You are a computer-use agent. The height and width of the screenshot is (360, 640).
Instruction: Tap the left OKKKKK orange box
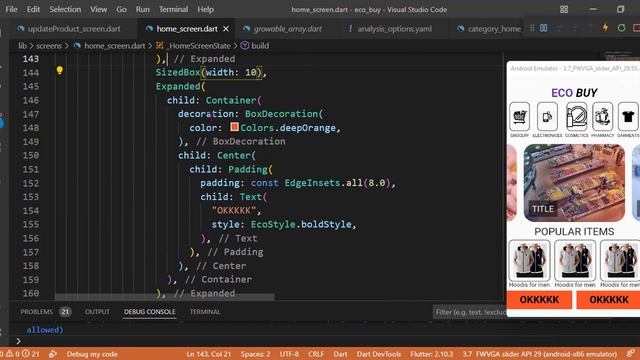coord(539,300)
